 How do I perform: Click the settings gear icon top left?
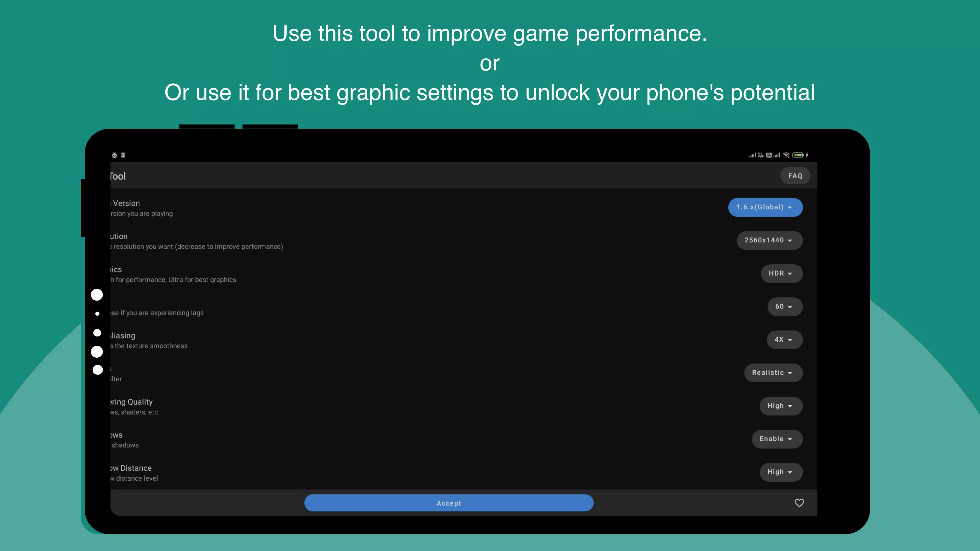pyautogui.click(x=114, y=155)
